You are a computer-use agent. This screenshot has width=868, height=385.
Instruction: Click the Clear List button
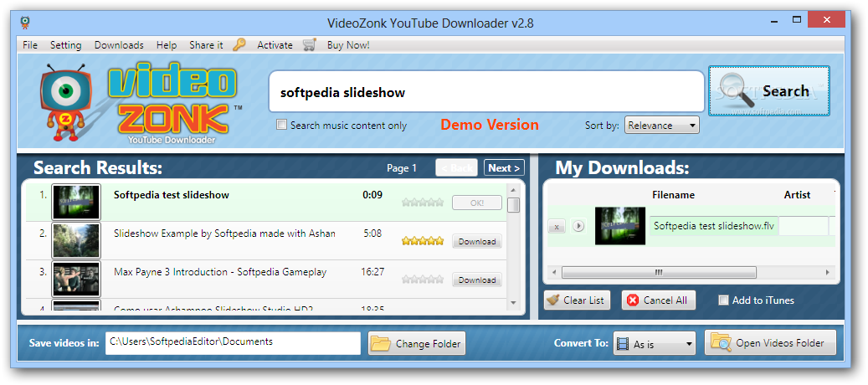[x=577, y=300]
